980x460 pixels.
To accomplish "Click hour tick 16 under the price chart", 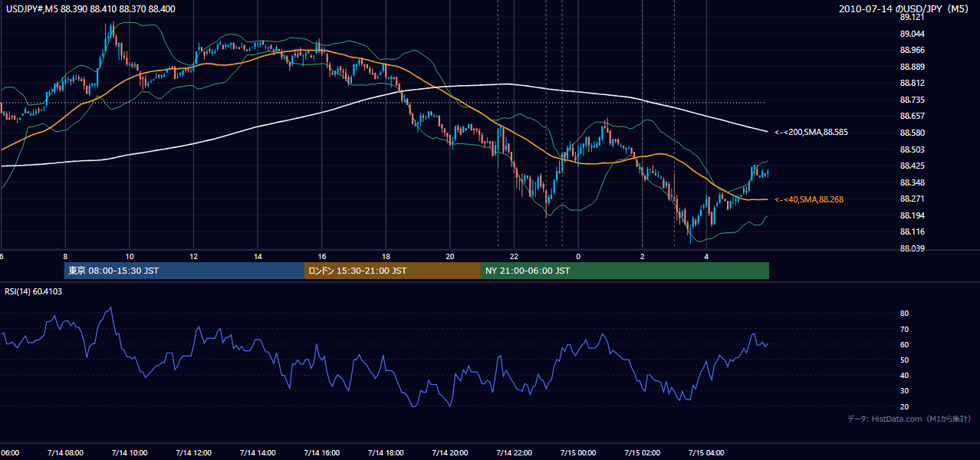I will pyautogui.click(x=322, y=256).
